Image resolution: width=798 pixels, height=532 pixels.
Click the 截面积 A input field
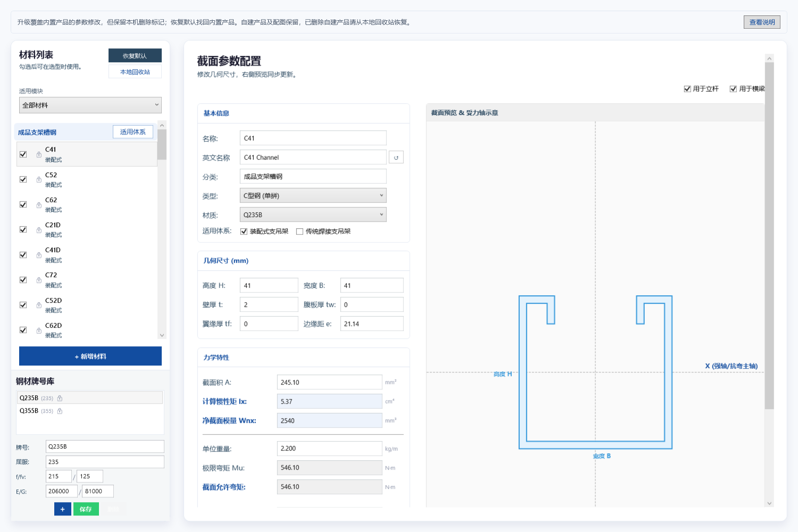[x=330, y=383]
